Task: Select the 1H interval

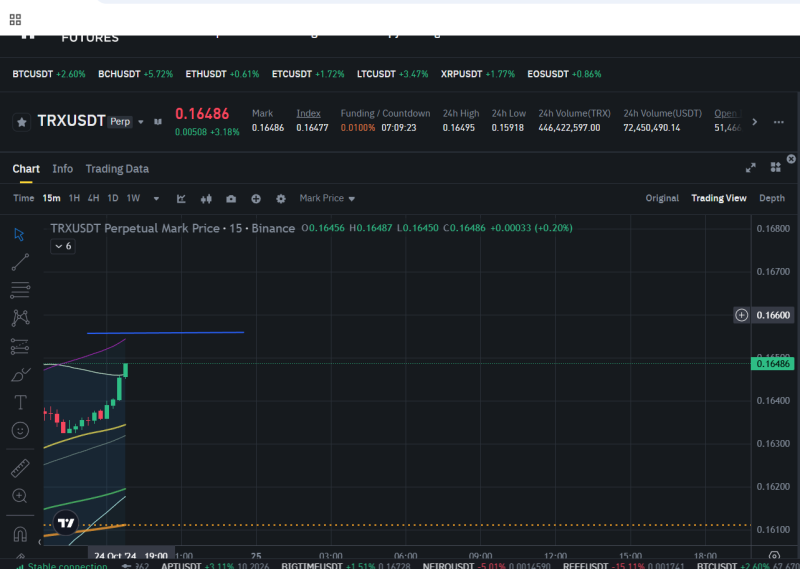Action: coord(74,198)
